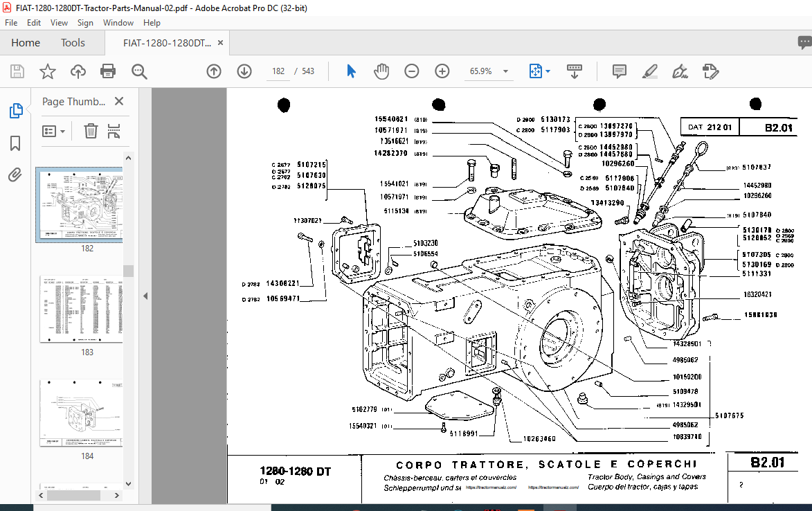Click part number 5107675 in the diagram
This screenshot has height=511, width=812.
coord(729,415)
